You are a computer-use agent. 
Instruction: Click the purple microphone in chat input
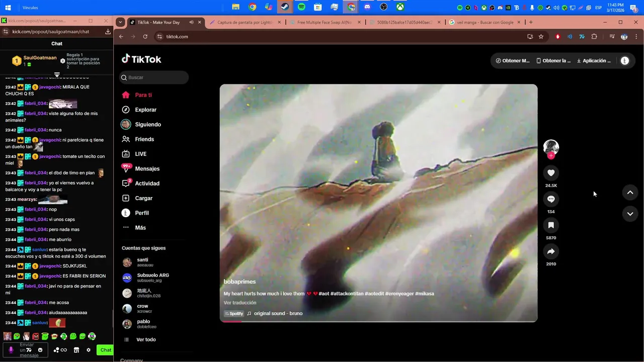pos(11,350)
